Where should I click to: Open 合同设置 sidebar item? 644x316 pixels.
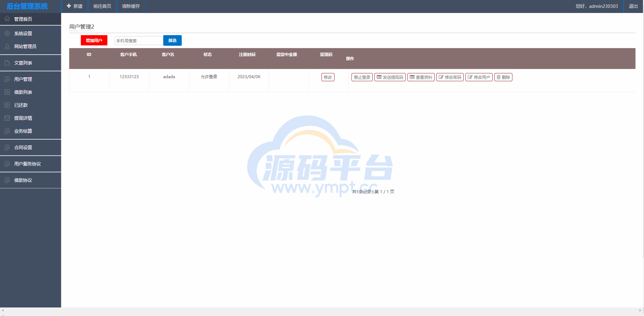click(31, 147)
